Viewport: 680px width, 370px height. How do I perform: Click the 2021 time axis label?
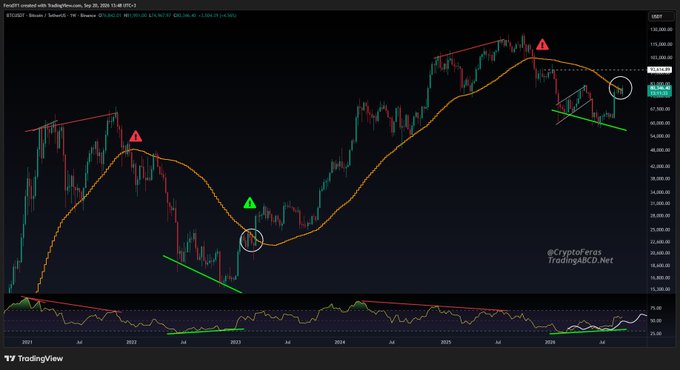click(x=27, y=342)
